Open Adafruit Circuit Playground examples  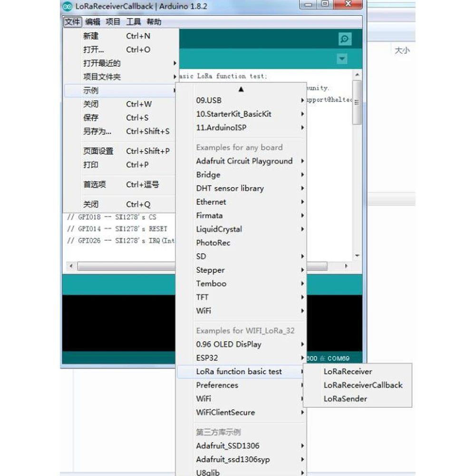click(x=242, y=161)
